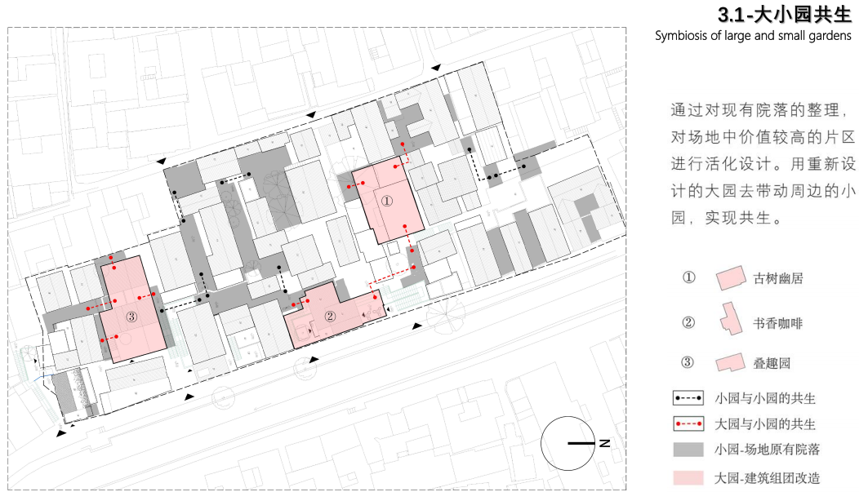Click the pink 叠趣园 shape icon in legend

tap(730, 362)
